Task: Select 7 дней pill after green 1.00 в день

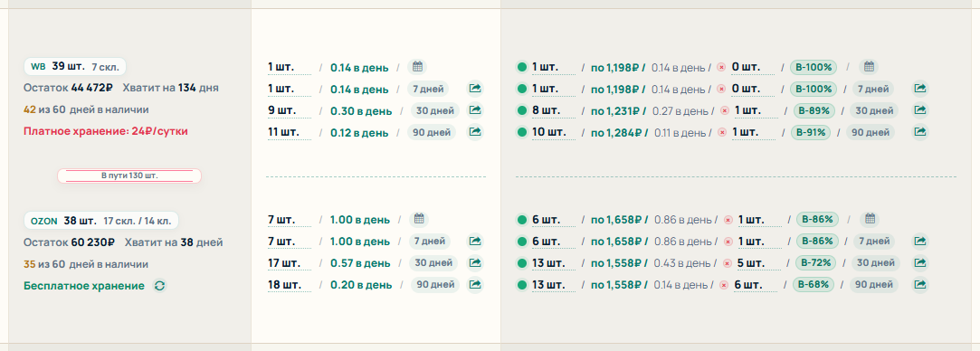Action: tap(430, 241)
